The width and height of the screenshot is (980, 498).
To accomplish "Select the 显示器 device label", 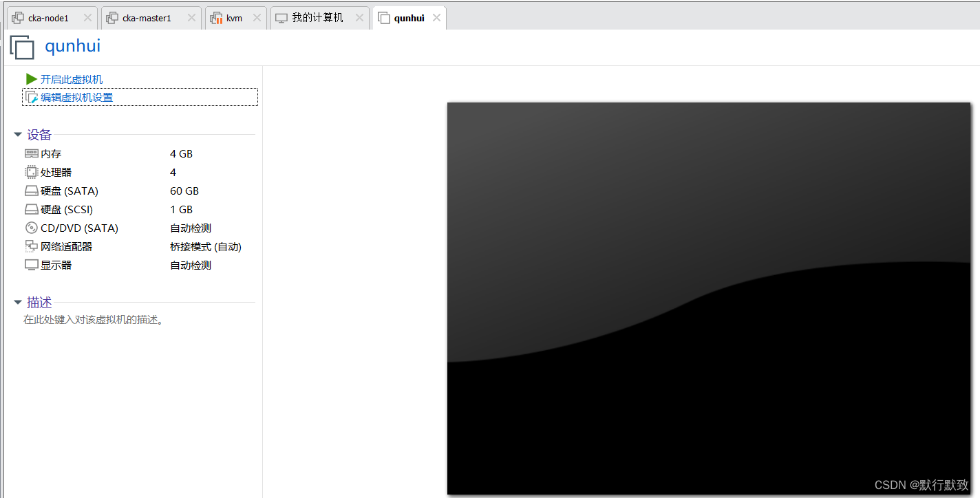I will 56,265.
